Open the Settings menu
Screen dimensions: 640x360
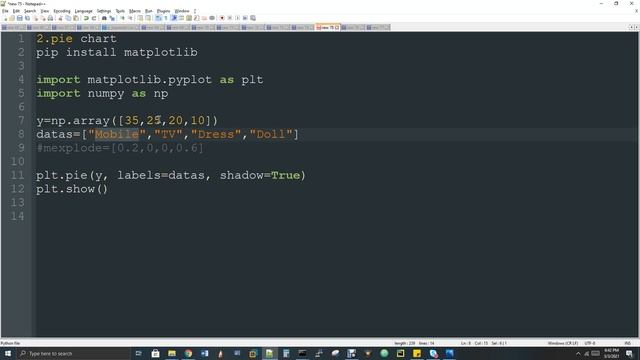point(104,11)
